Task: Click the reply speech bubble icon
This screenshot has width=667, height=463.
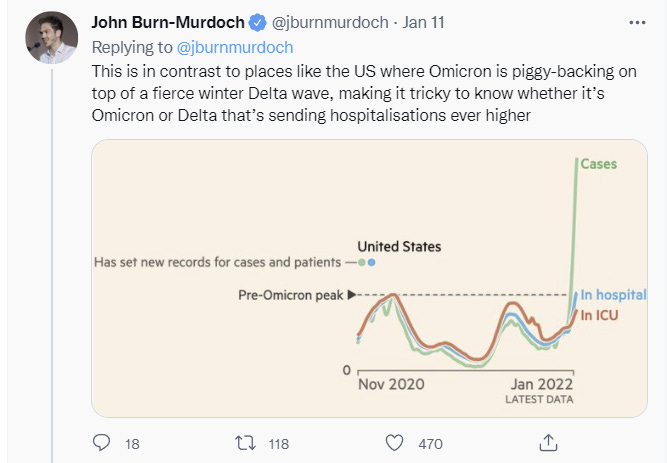Action: coord(101,442)
